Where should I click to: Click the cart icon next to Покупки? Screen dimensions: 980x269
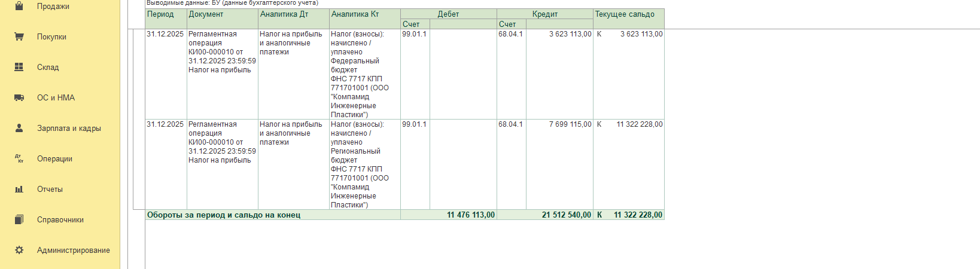(x=19, y=36)
